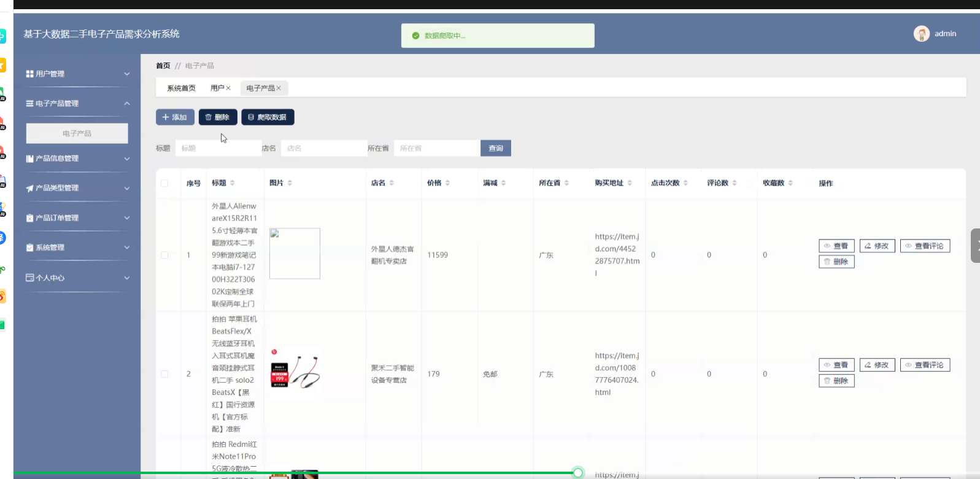Click 查看 for row 1 Alienware laptop
This screenshot has height=479, width=980.
point(836,246)
